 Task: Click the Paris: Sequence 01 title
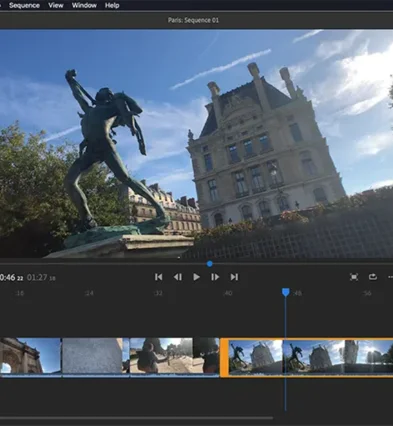click(193, 20)
